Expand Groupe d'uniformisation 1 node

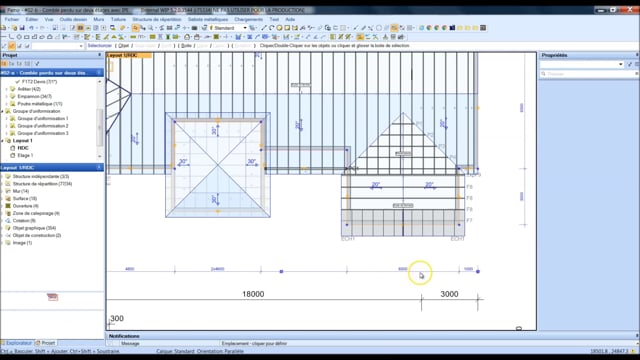pos(6,118)
